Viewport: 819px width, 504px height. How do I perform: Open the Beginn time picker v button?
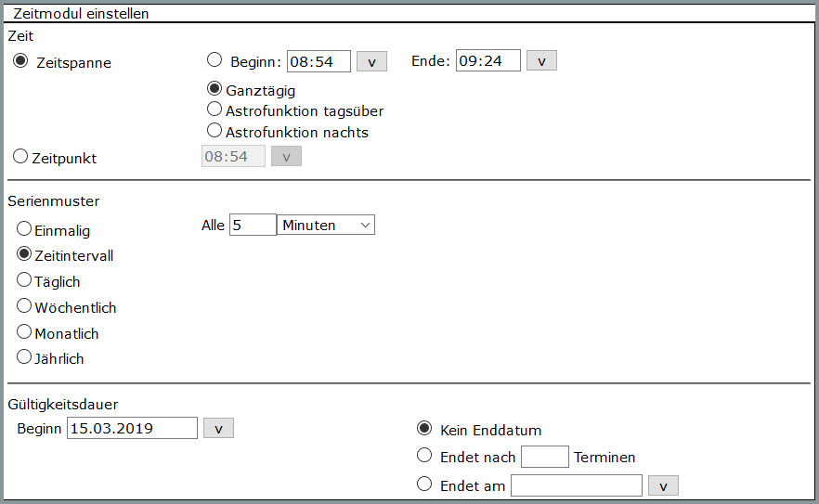tap(371, 61)
